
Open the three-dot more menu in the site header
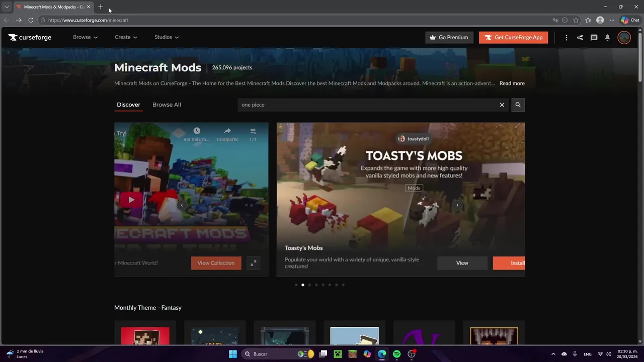click(x=567, y=37)
